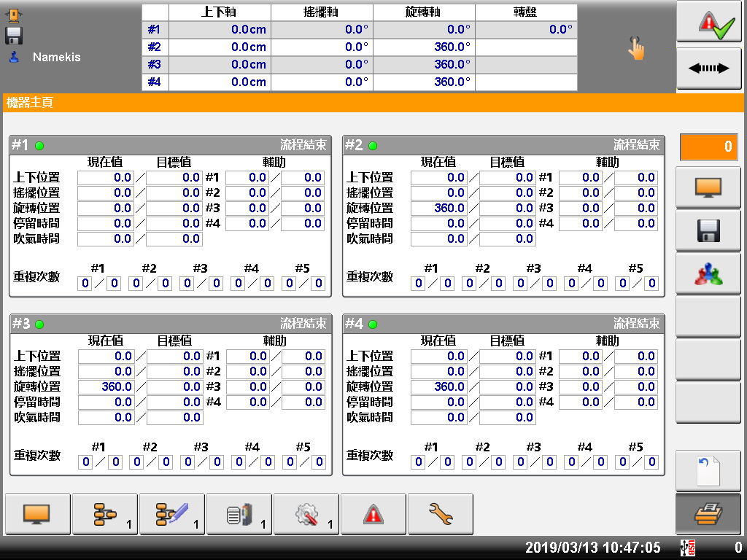Click the flowchart sequence button in bottom toolbar
This screenshot has height=560, width=747.
tap(105, 515)
